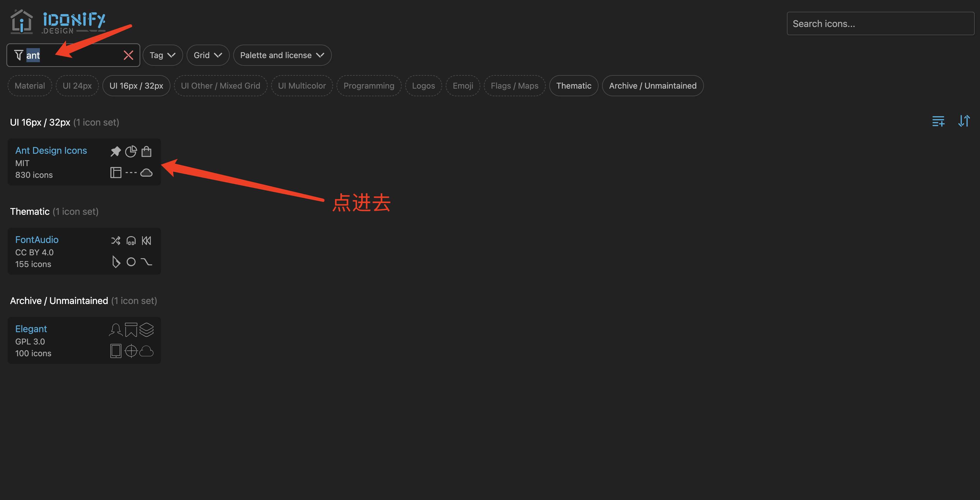Open the Tag dropdown

tap(163, 55)
